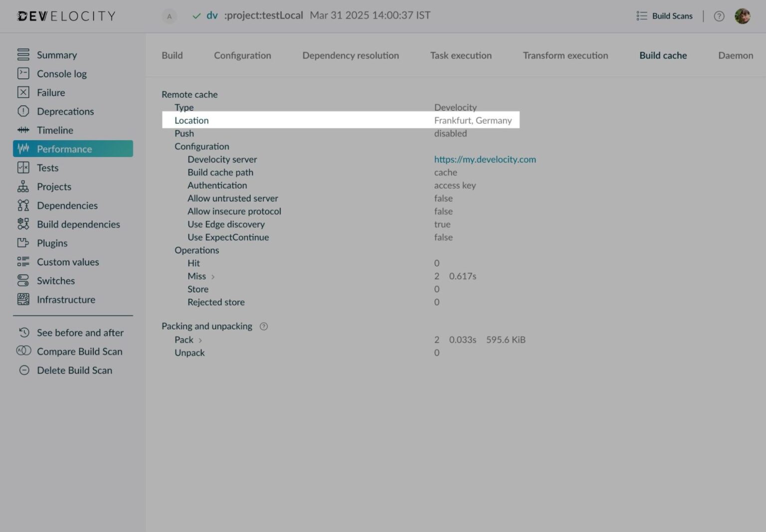Image resolution: width=766 pixels, height=532 pixels.
Task: Open help question mark in header
Action: click(719, 16)
